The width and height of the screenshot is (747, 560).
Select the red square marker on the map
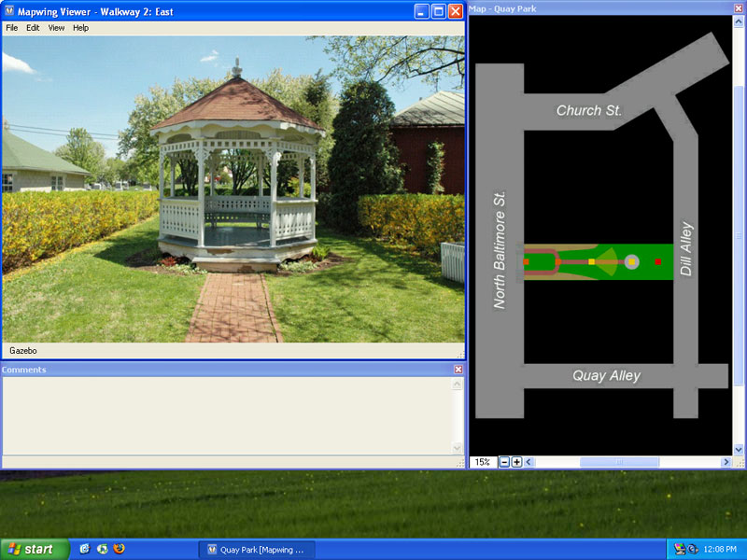click(x=658, y=261)
